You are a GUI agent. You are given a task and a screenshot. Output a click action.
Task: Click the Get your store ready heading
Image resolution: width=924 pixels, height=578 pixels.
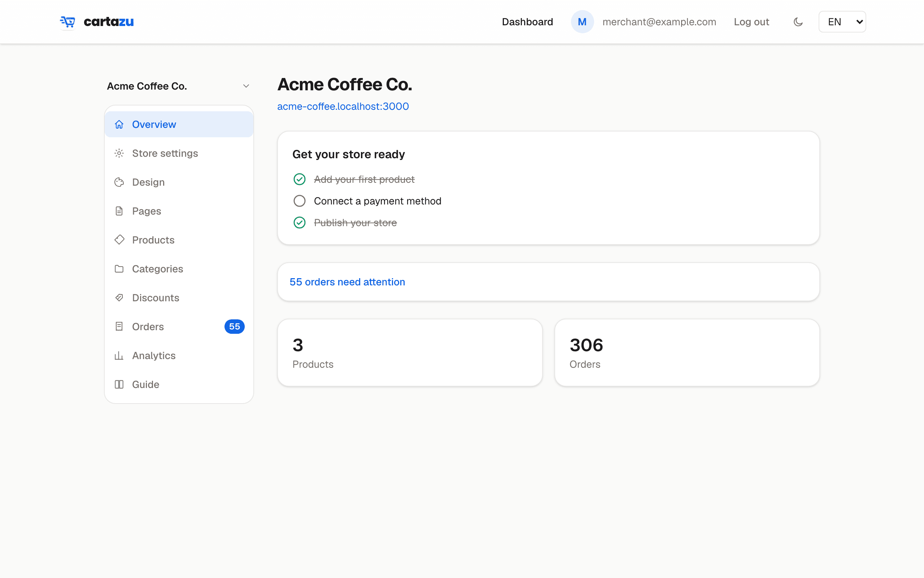click(348, 154)
